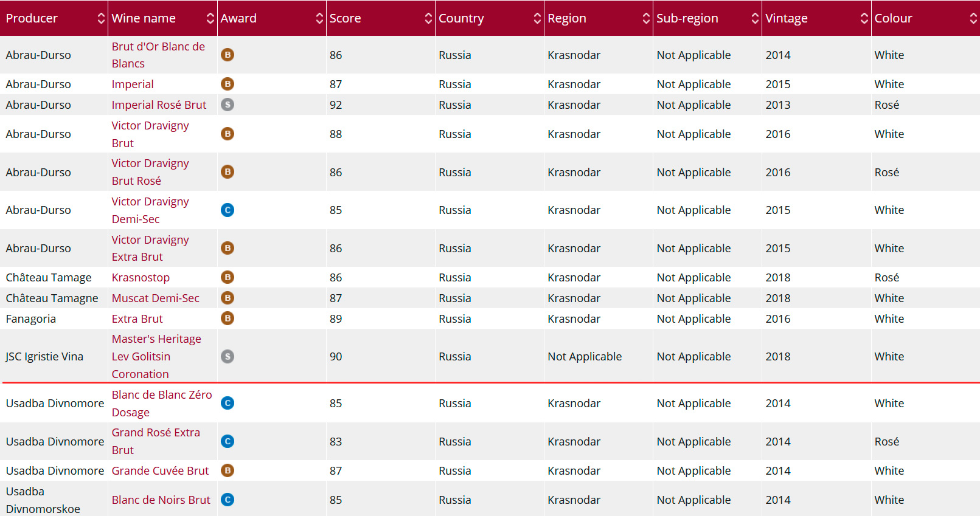The width and height of the screenshot is (980, 516).
Task: Click the Colour column header
Action: pyautogui.click(x=893, y=18)
